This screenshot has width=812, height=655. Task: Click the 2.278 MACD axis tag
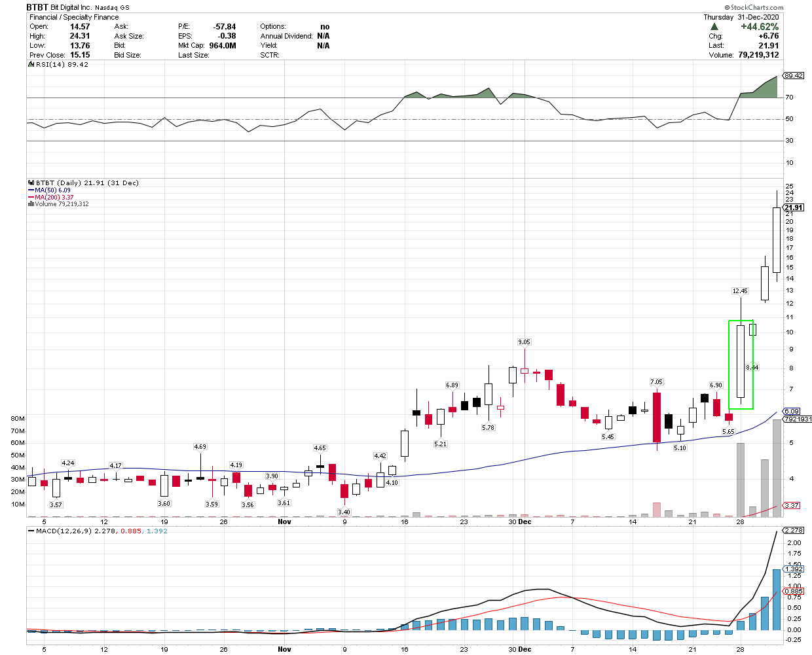point(794,531)
